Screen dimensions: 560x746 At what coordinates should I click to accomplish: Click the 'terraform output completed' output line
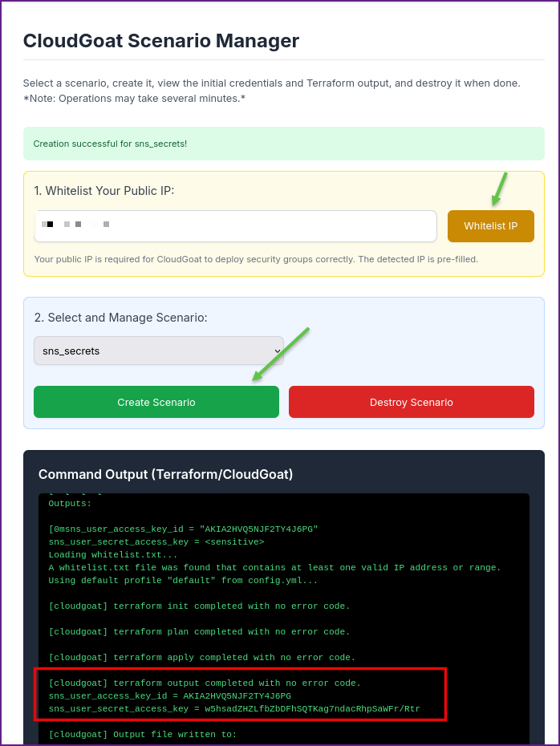(x=205, y=683)
